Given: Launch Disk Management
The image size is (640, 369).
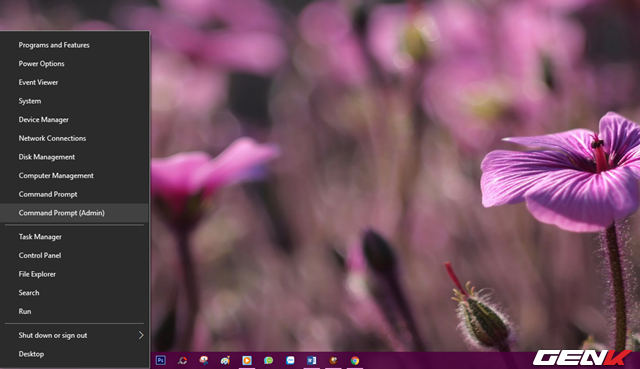Looking at the screenshot, I should tap(74, 157).
